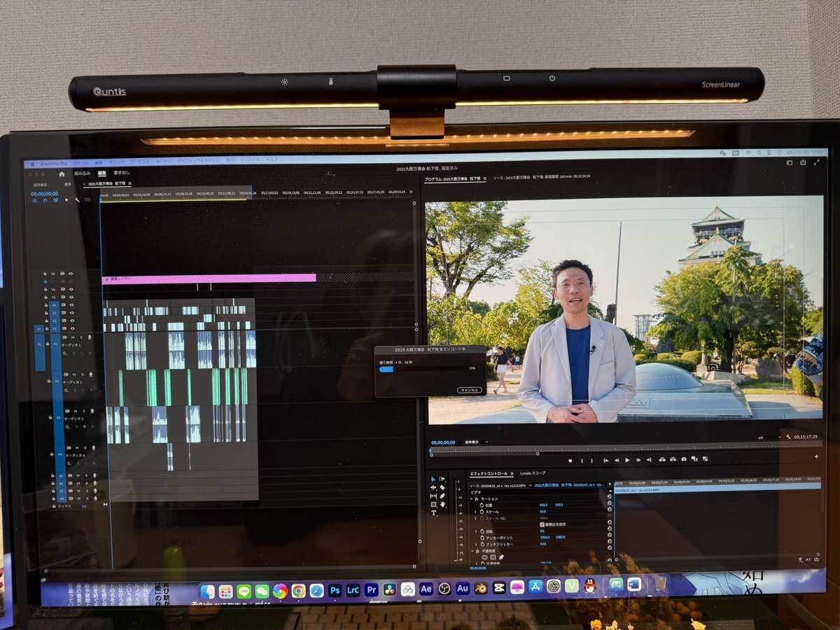840x630 pixels.
Task: Open the Window menu in the menu bar
Action: point(250,160)
